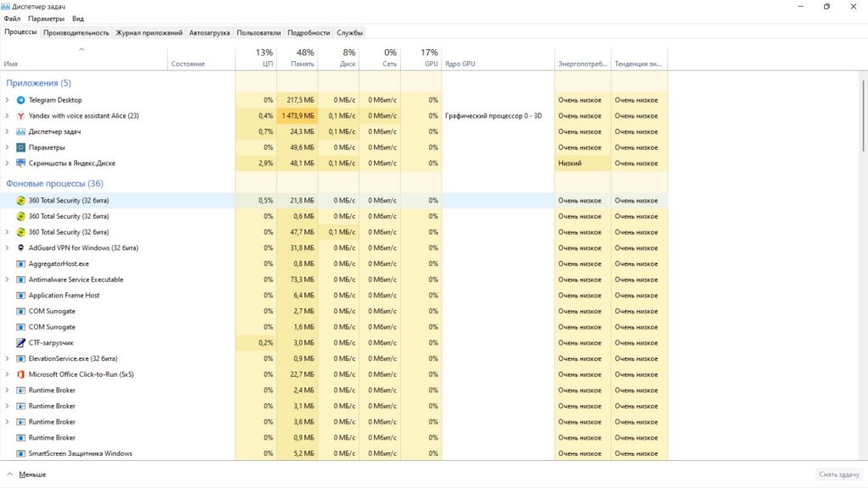Viewport: 868px width, 488px height.
Task: Sort processes by the ЦП column header
Action: [256, 58]
